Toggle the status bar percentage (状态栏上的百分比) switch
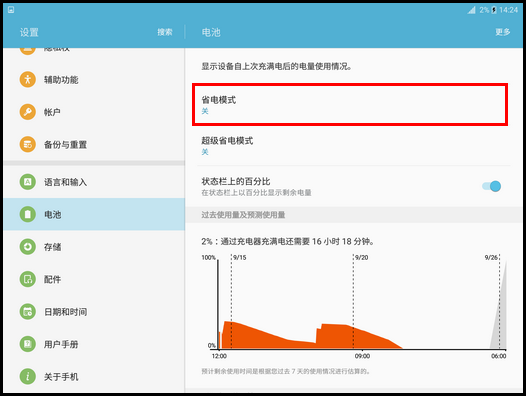 [491, 186]
